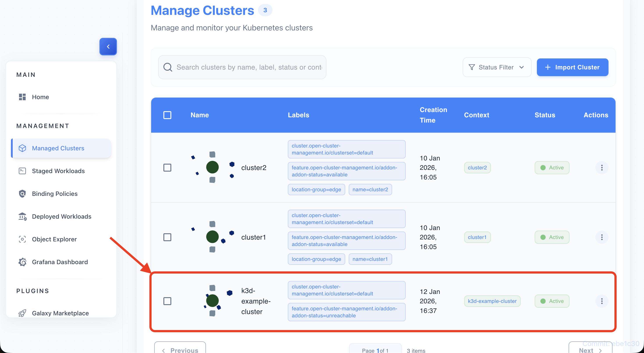Click the Managed Clusters cube icon
Image resolution: width=644 pixels, height=353 pixels.
pos(23,148)
